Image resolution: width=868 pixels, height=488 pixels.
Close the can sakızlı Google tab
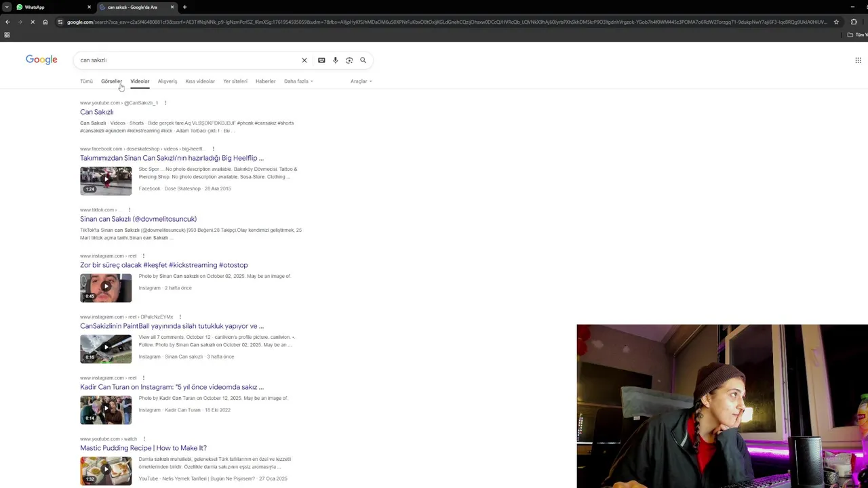click(x=172, y=7)
